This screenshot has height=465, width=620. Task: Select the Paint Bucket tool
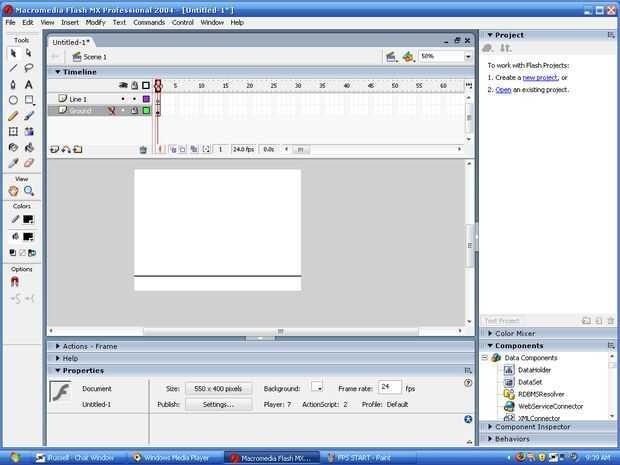pos(28,147)
